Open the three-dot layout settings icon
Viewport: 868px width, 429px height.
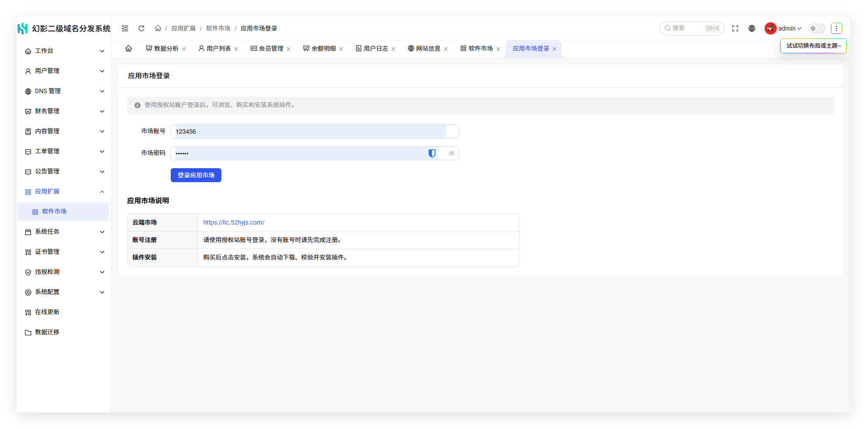pyautogui.click(x=837, y=28)
